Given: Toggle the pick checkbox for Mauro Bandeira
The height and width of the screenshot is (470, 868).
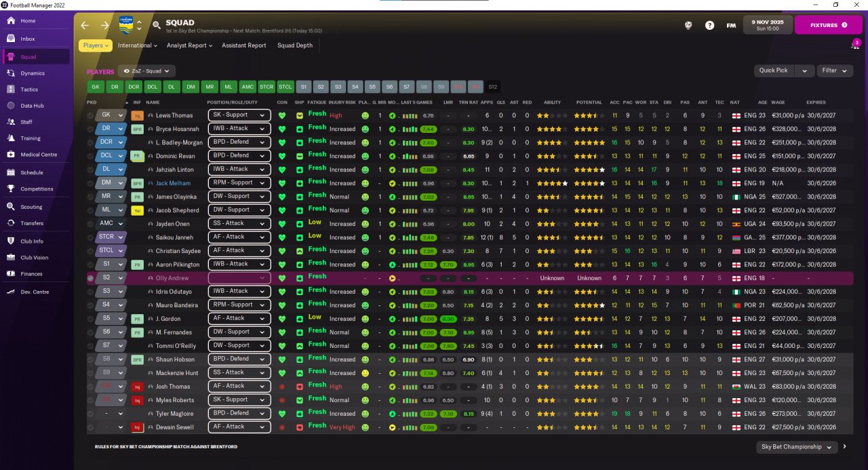Looking at the screenshot, I should coord(91,305).
